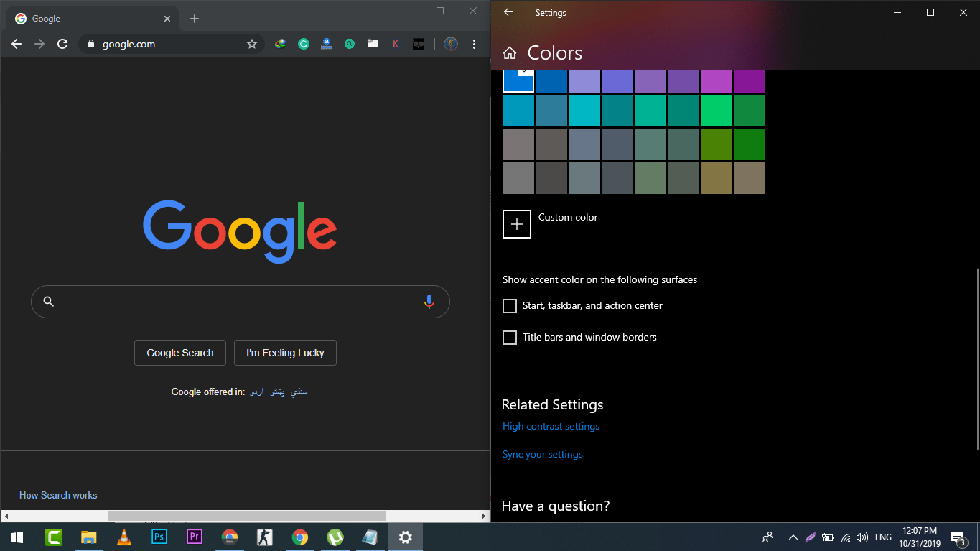Open the How Search works link

pos(58,495)
